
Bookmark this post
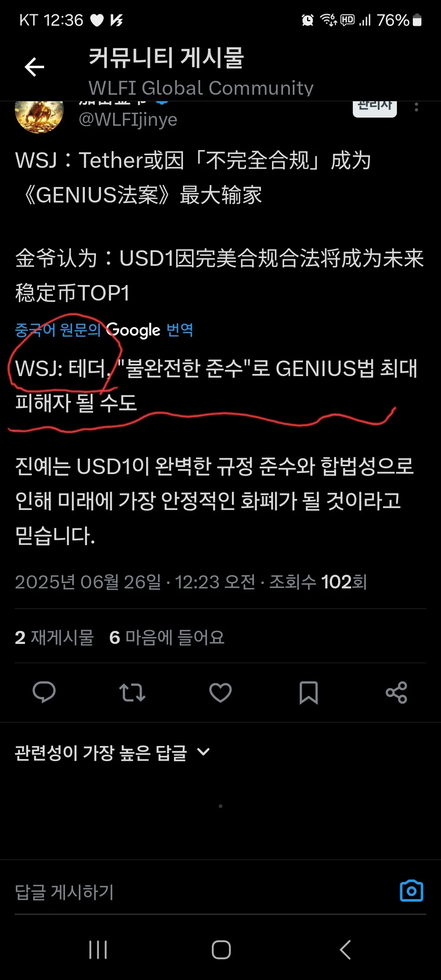(309, 693)
